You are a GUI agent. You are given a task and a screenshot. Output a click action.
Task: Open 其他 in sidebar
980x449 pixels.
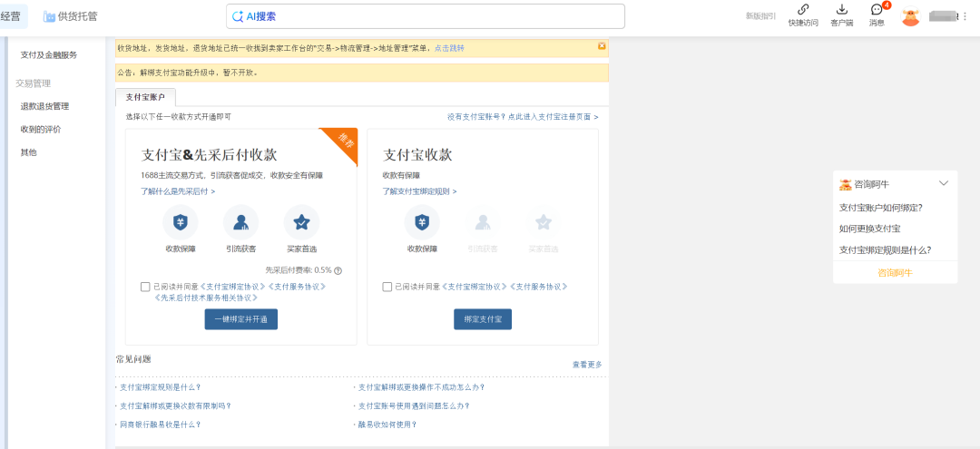[x=29, y=152]
